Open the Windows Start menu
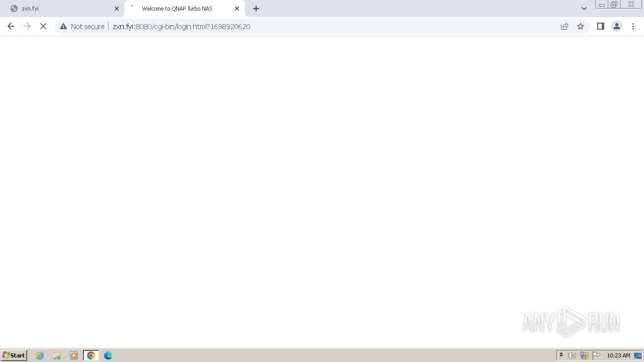644x362 pixels. [14, 355]
